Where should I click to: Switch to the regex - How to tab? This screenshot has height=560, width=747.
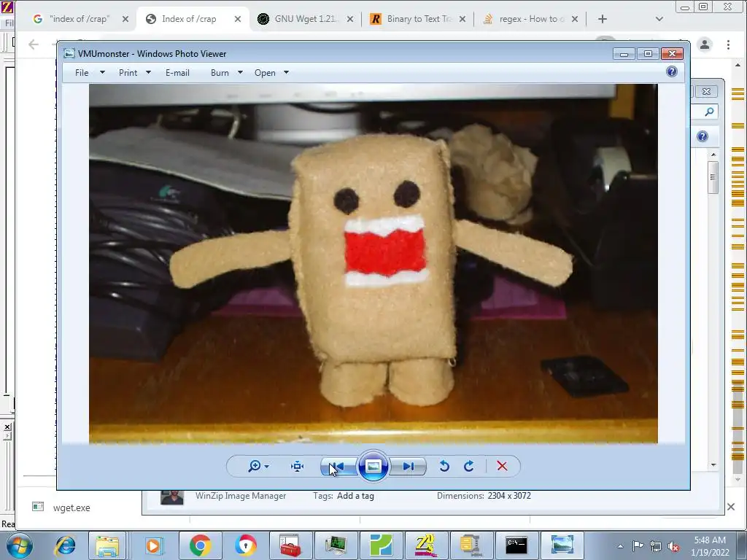(x=530, y=19)
